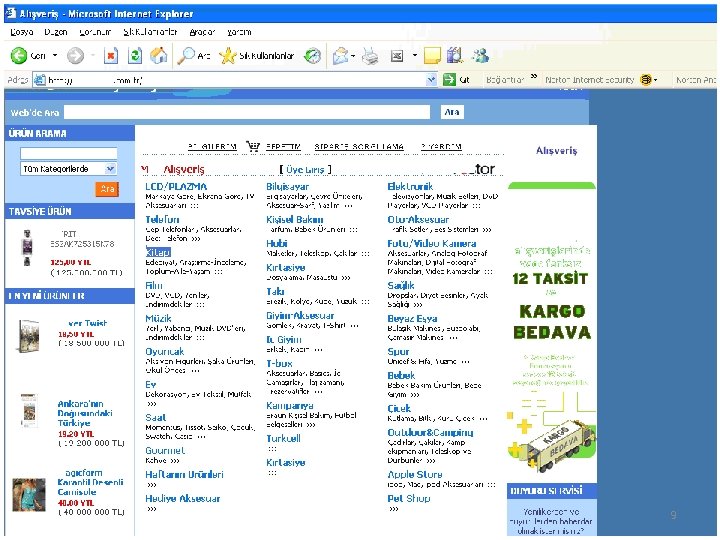Open the Beyaz Eşya category link

412,319
